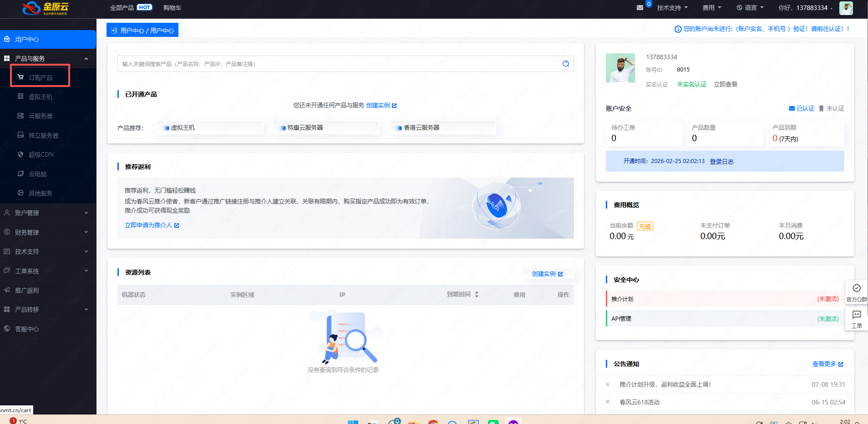Open the mail envelope icon in top bar
The image size is (868, 424).
pos(640,8)
